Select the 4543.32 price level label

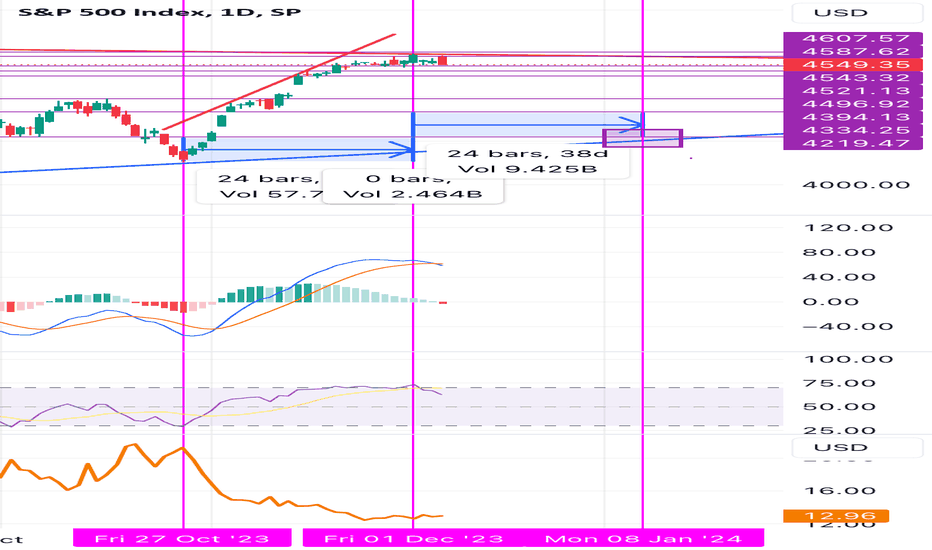pos(853,78)
